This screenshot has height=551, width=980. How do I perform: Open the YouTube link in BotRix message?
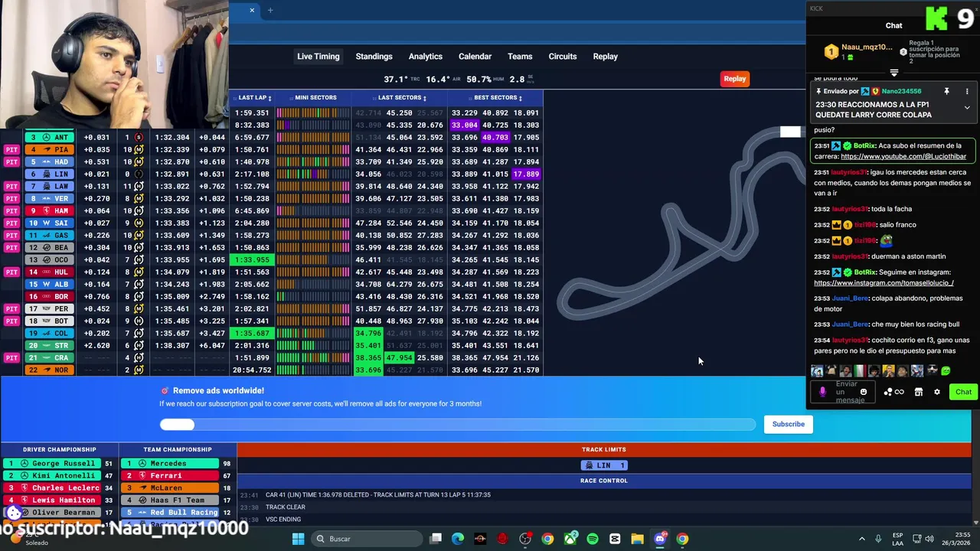[x=903, y=156]
